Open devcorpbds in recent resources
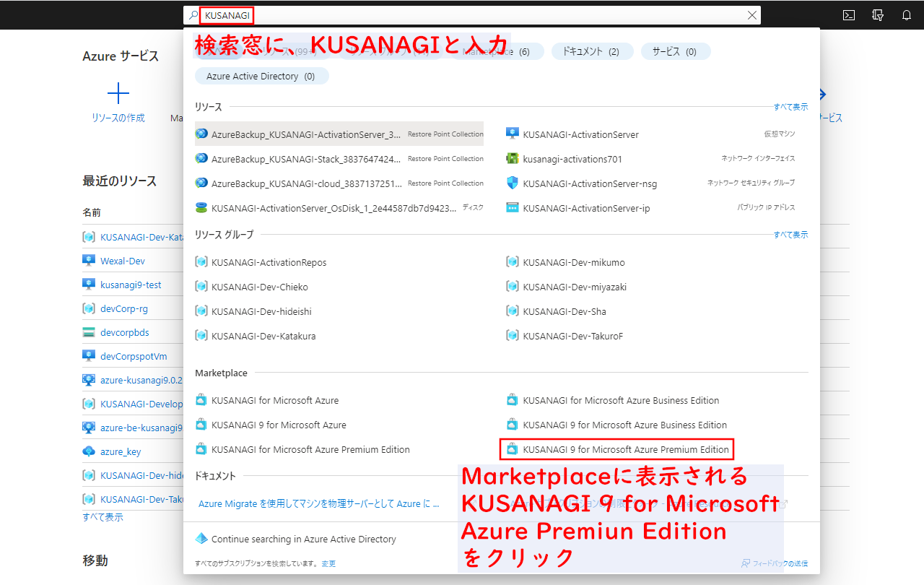924x585 pixels. click(x=125, y=332)
